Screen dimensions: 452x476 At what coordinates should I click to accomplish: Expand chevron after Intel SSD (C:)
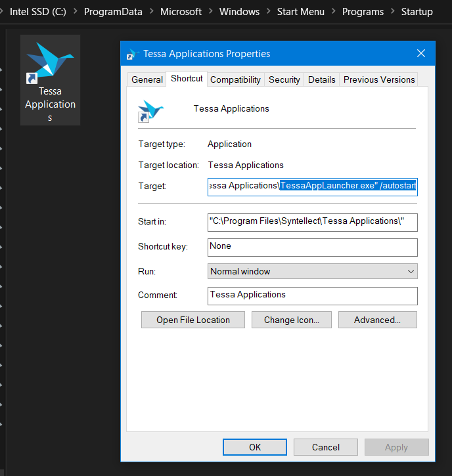(75, 11)
